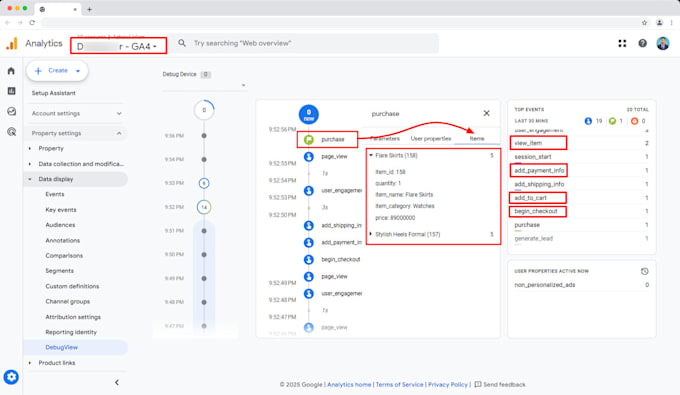Bookmark page with the star icon

tap(644, 23)
